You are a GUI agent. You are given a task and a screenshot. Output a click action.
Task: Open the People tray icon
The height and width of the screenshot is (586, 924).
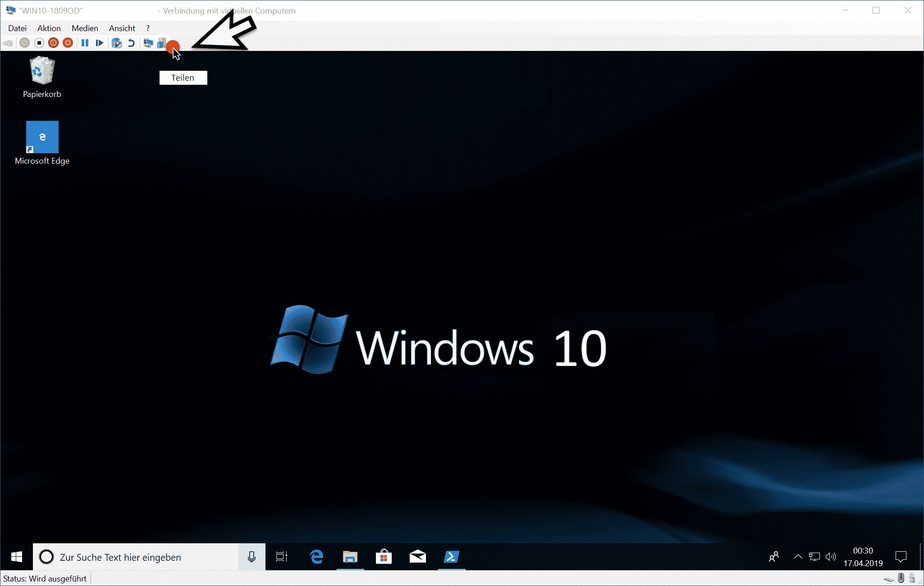774,557
